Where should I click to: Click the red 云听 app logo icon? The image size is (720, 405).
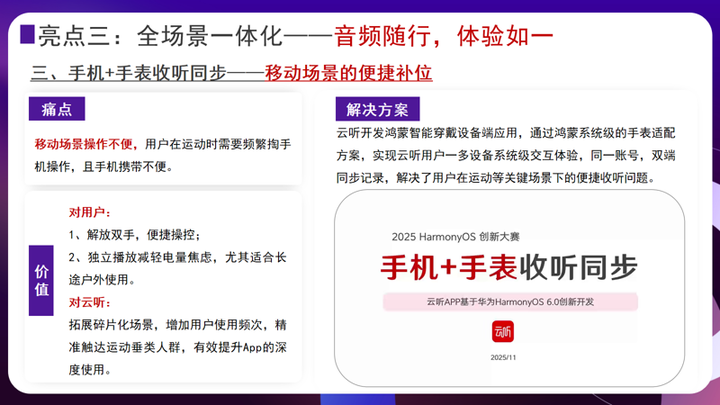point(503,332)
